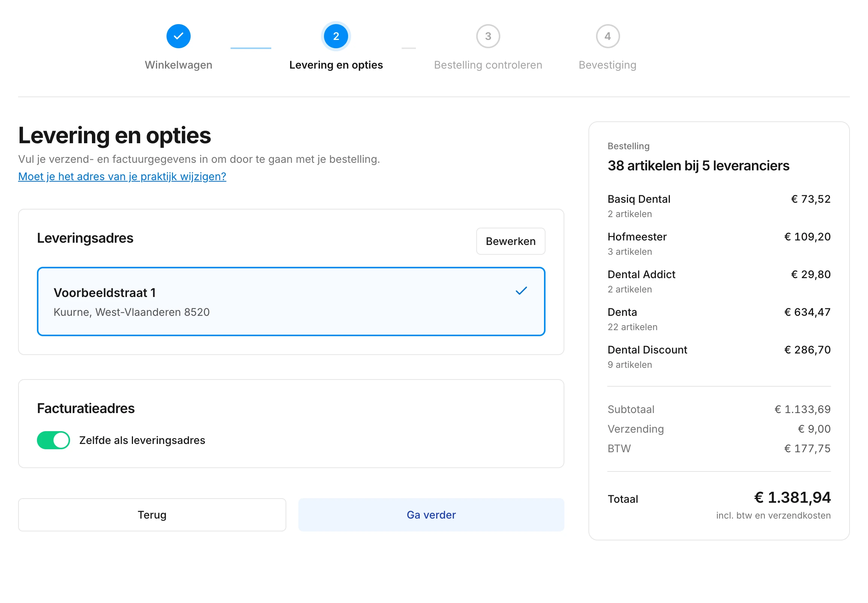This screenshot has height=603, width=868.
Task: Click the 22 artikelen count text
Action: 632,327
